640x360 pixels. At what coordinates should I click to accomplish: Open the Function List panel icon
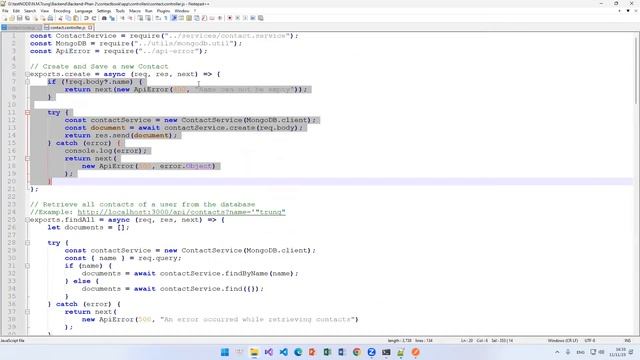pyautogui.click(x=204, y=18)
